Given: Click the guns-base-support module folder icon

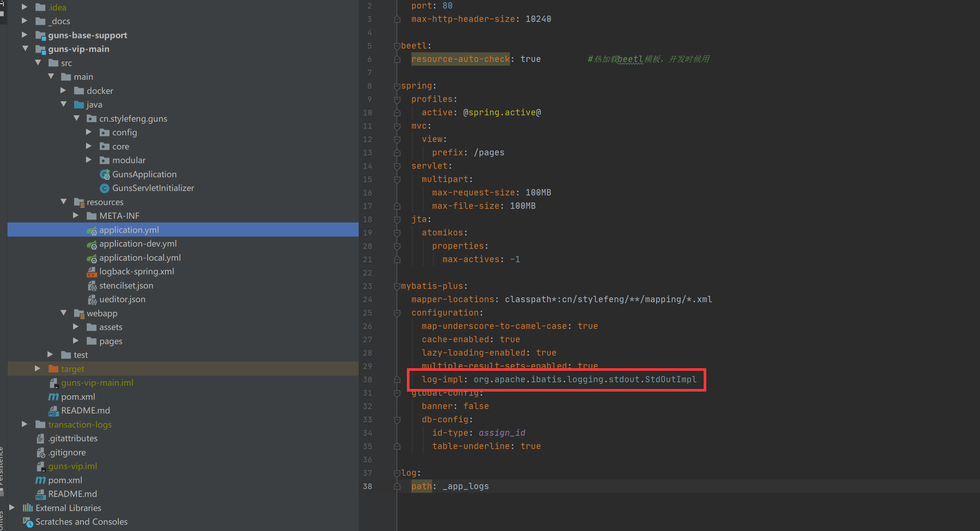Looking at the screenshot, I should click(40, 35).
